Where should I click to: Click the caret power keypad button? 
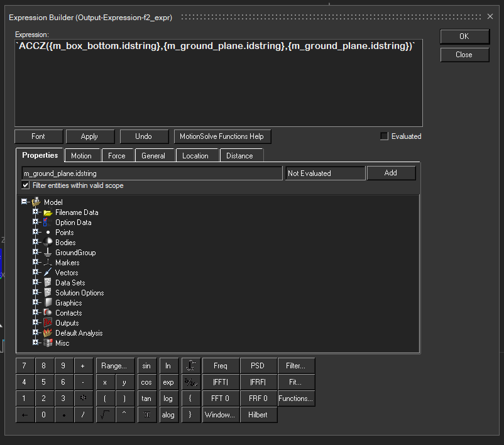(124, 415)
